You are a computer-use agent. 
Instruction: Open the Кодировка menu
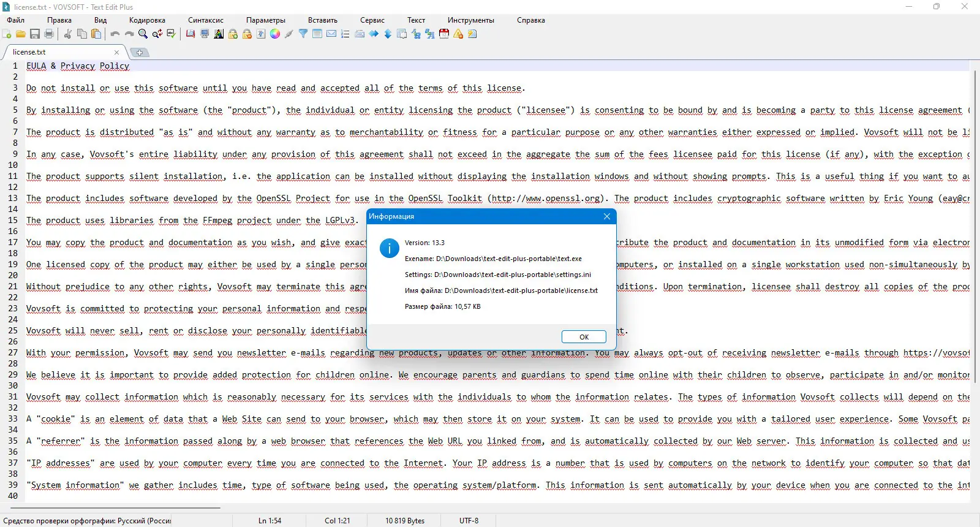point(147,20)
